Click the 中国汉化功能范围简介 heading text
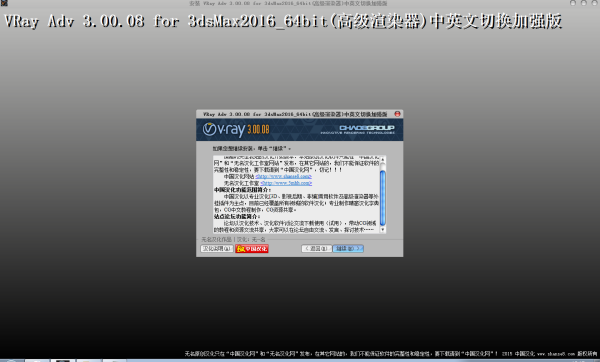Viewport: 600px width, 362px height. (x=242, y=190)
